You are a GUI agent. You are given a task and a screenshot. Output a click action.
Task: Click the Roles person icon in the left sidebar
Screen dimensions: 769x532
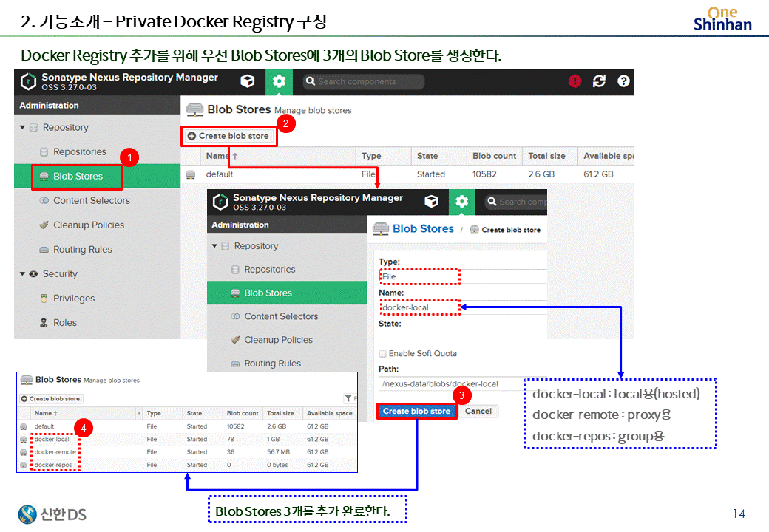click(x=44, y=323)
